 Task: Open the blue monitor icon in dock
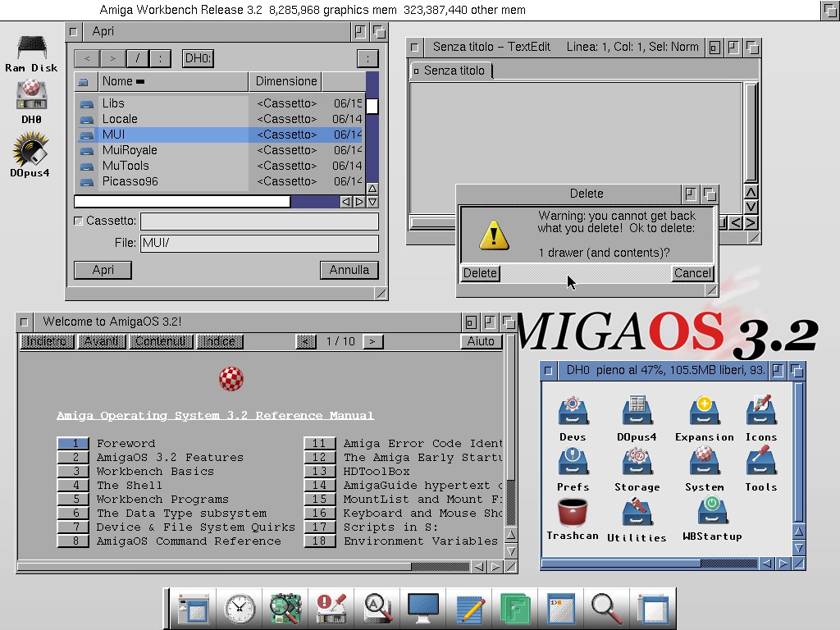click(424, 609)
